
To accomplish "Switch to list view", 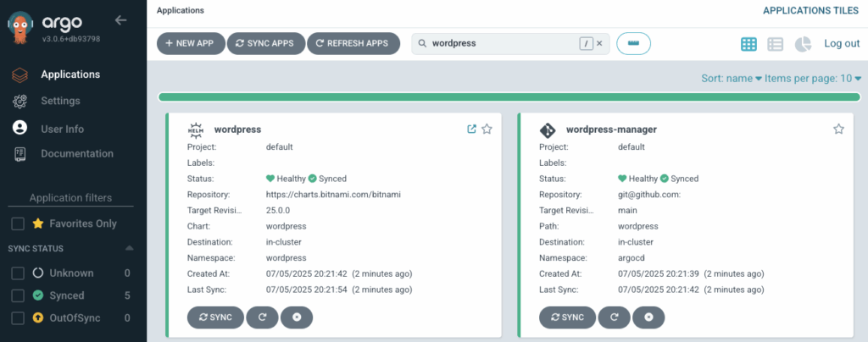I will [x=776, y=44].
